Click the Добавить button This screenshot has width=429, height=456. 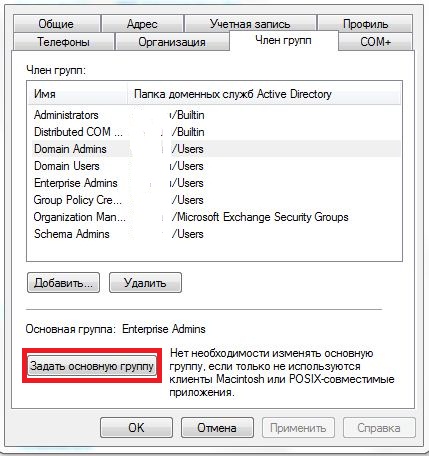click(63, 283)
